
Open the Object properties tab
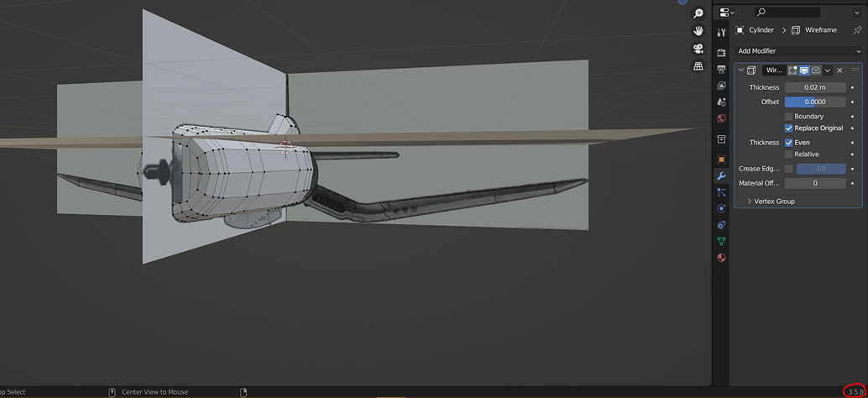pos(721,160)
